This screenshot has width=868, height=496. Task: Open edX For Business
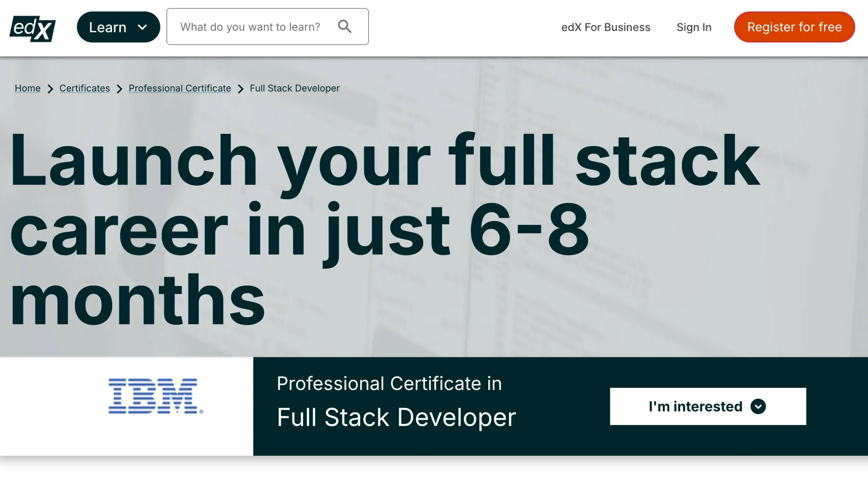click(605, 27)
